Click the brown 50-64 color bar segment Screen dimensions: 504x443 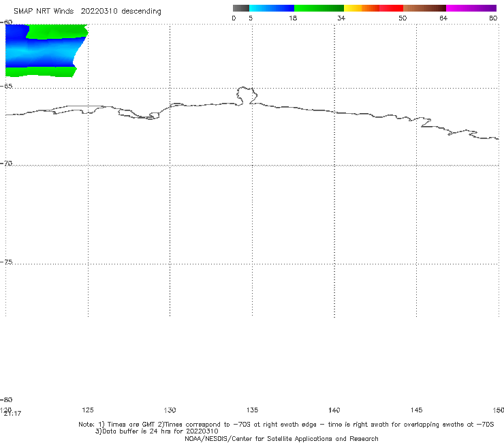[x=424, y=8]
